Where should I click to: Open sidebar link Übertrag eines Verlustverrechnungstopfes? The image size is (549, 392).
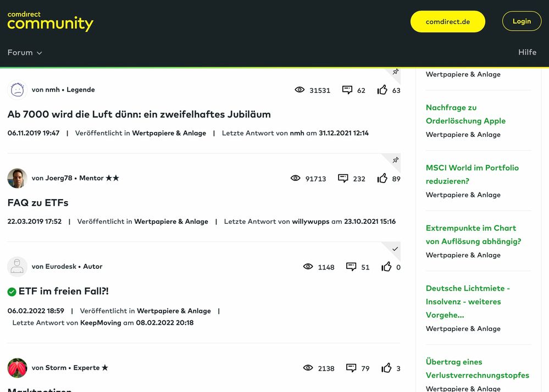[478, 368]
